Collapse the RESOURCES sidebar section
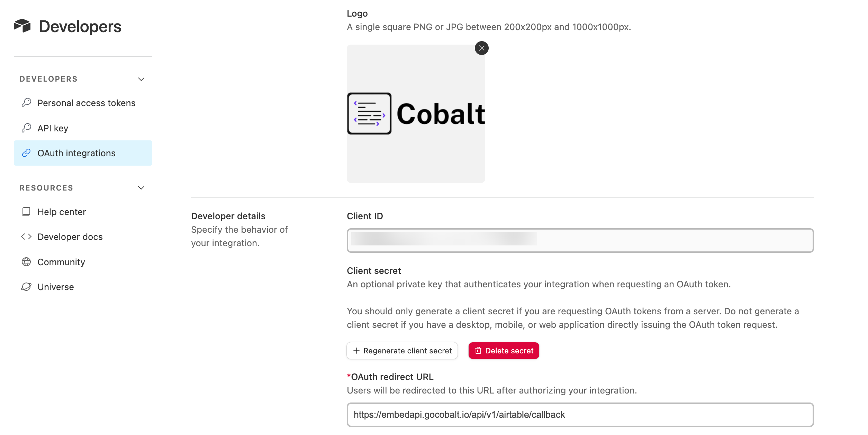The width and height of the screenshot is (868, 435). point(141,188)
